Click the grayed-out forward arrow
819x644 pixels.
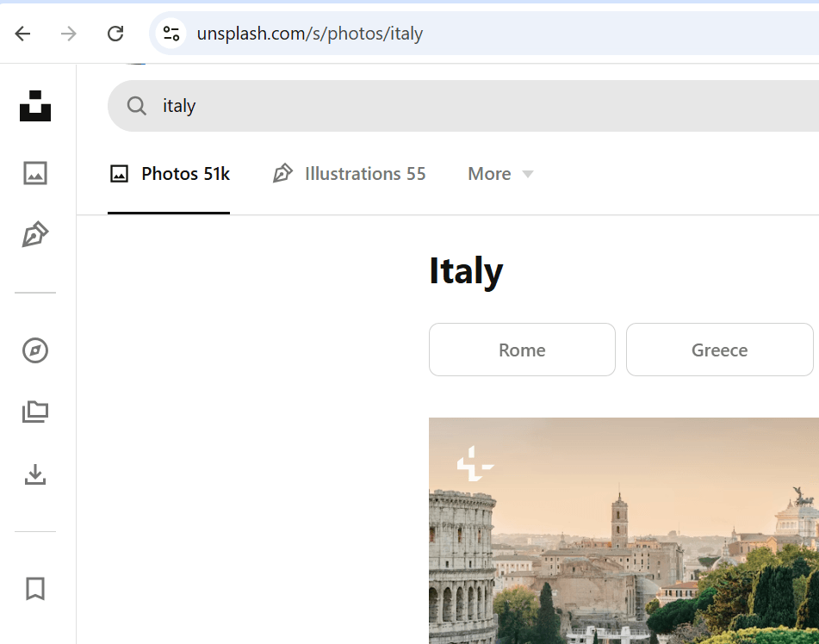68,34
